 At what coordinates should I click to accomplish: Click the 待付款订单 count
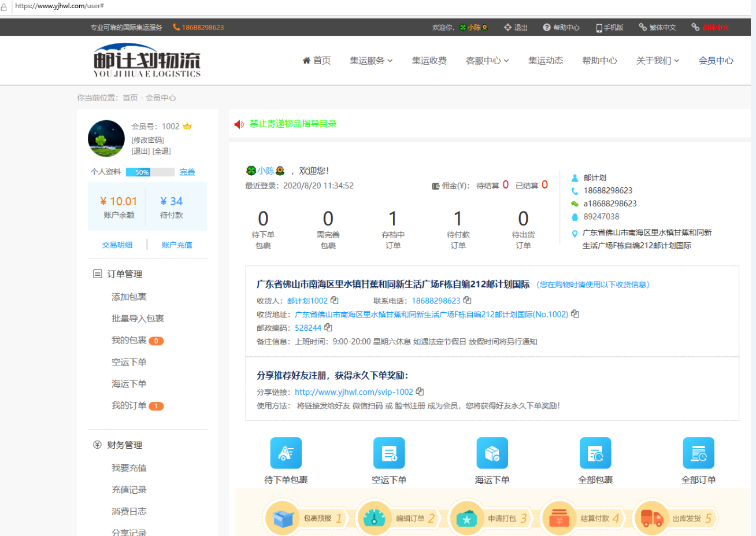click(x=458, y=219)
